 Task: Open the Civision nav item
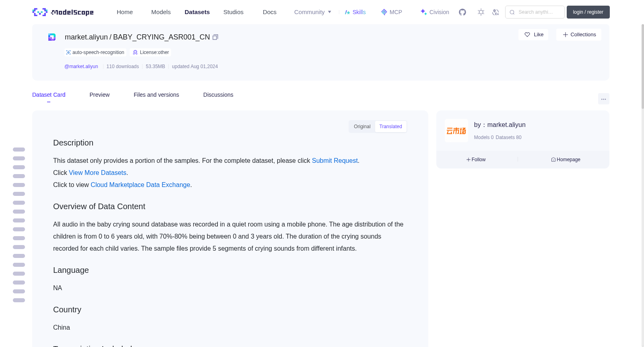click(x=435, y=12)
